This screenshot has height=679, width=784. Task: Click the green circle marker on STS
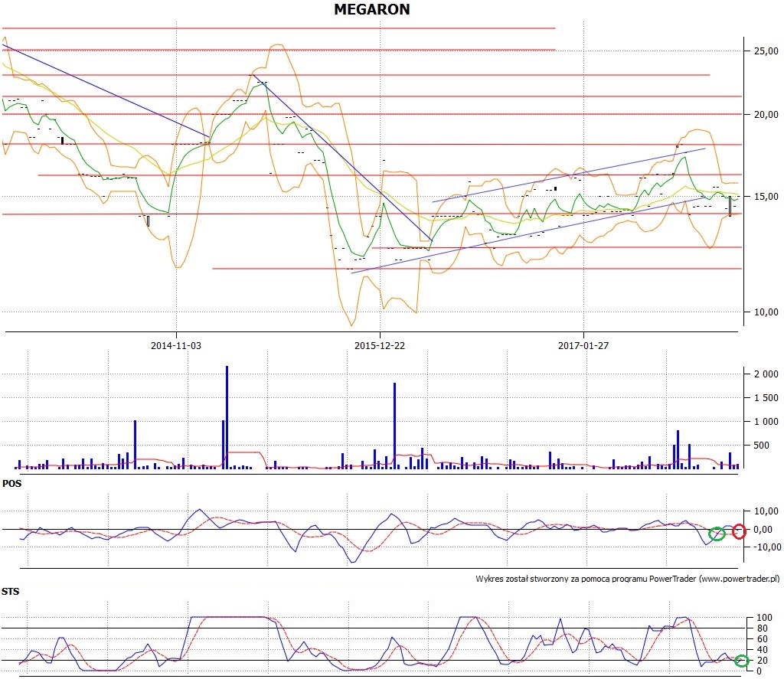click(x=741, y=661)
